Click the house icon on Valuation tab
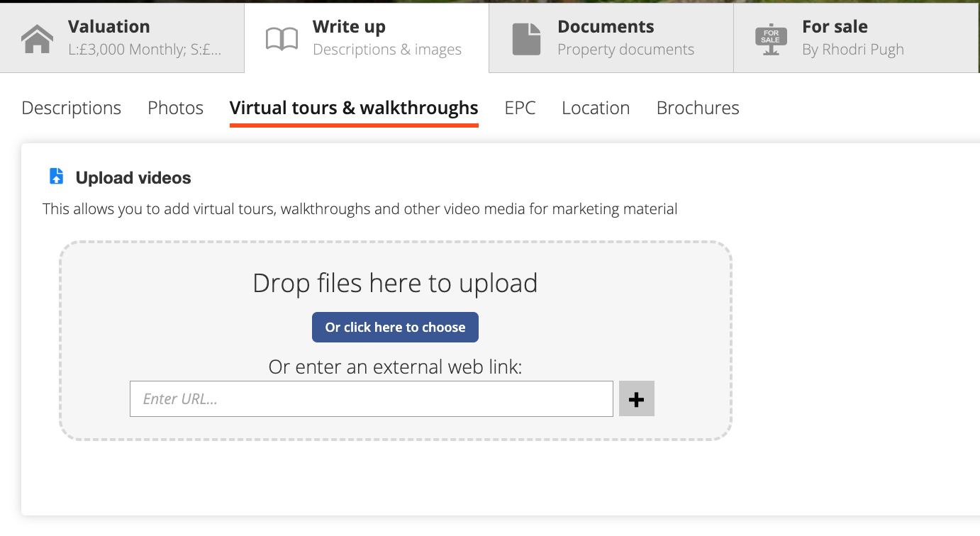980x536 pixels. 37,39
